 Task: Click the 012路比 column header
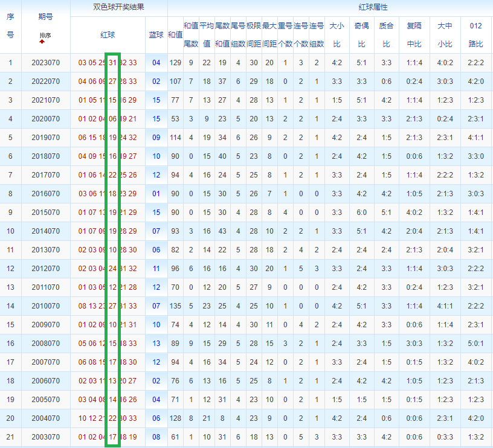(475, 35)
